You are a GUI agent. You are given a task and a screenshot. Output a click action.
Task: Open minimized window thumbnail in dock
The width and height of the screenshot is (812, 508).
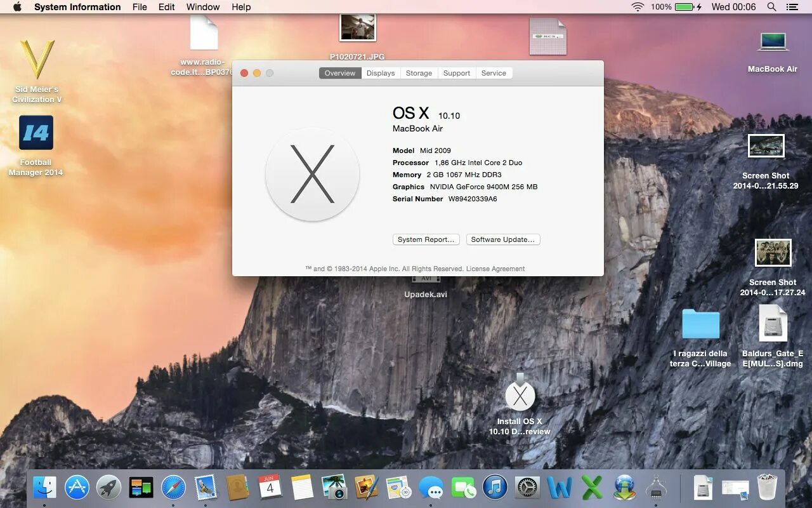tap(735, 488)
